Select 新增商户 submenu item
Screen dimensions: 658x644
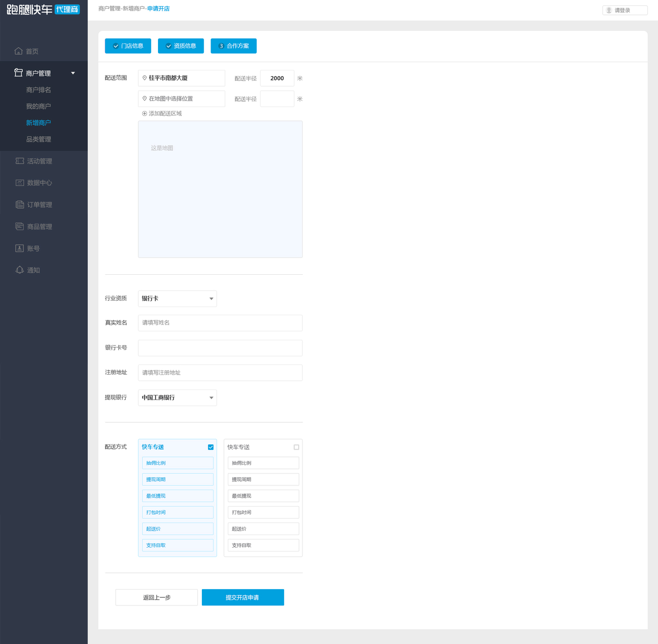click(x=39, y=122)
